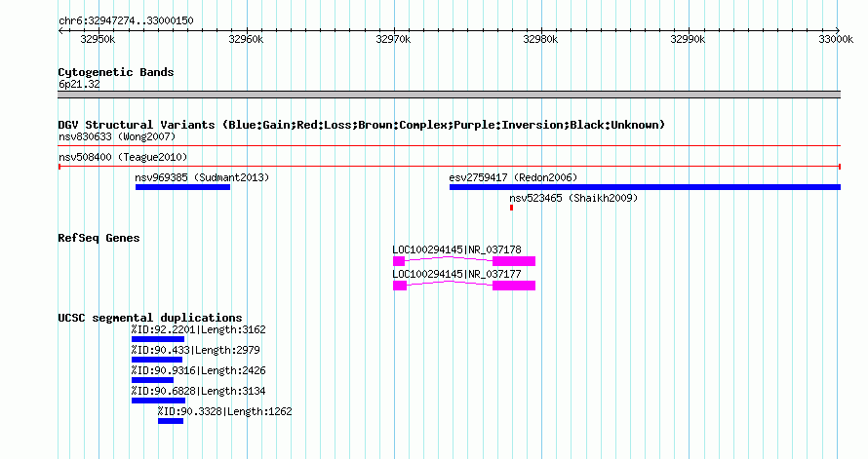Click the blue esv2759417 gain bar
This screenshot has width=868, height=459.
[x=645, y=187]
